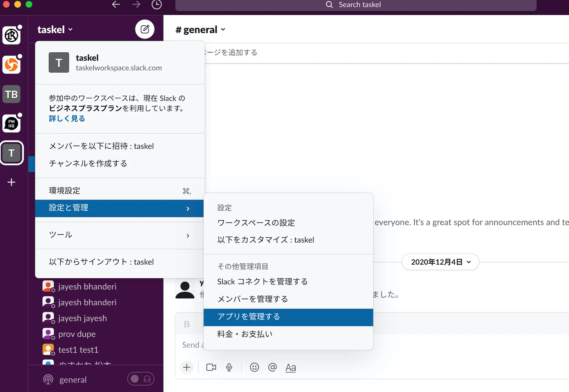Switch to the TB workspace icon
Screen dimensions: 569x392
click(11, 94)
